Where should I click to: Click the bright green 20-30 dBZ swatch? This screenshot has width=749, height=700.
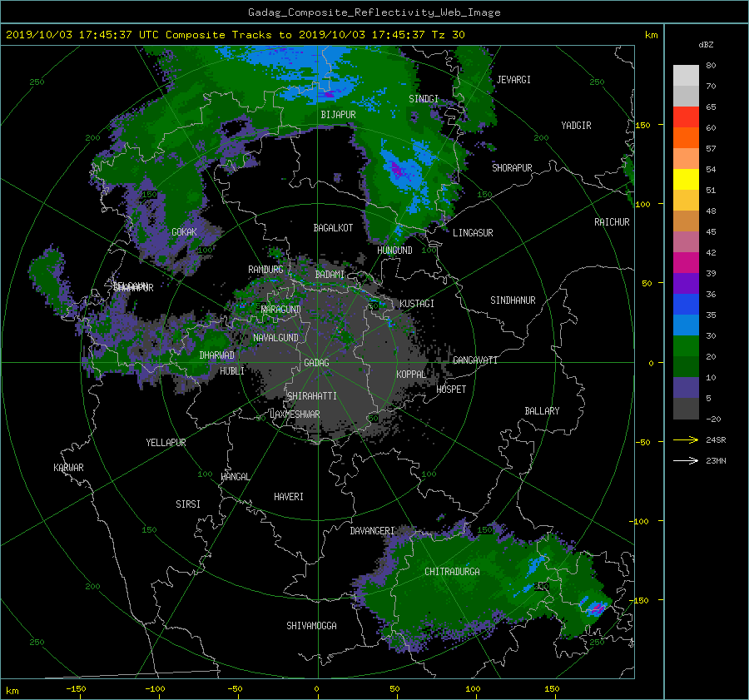[686, 345]
